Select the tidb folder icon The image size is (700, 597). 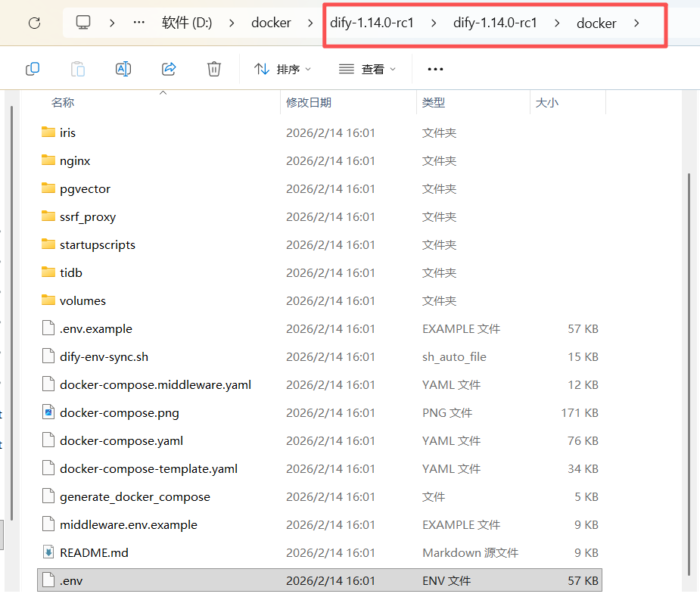pos(48,272)
